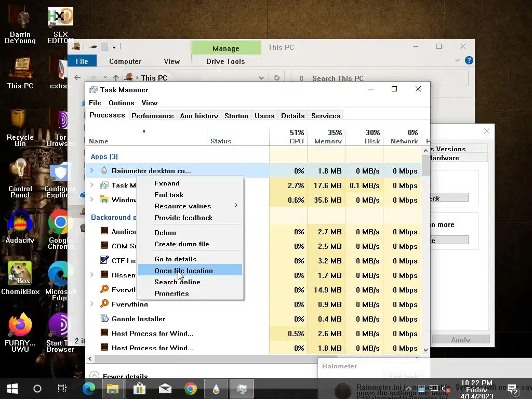Collapse with Fewer details chevron
Viewport: 532px width, 399px height.
(x=94, y=375)
